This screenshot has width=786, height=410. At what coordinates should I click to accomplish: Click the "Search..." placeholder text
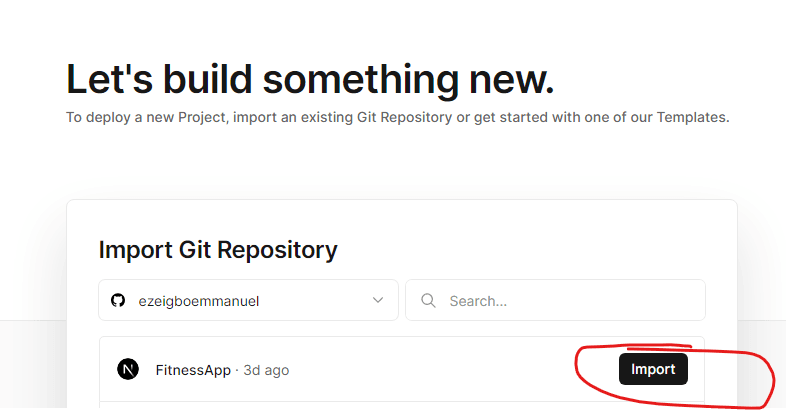tap(478, 300)
